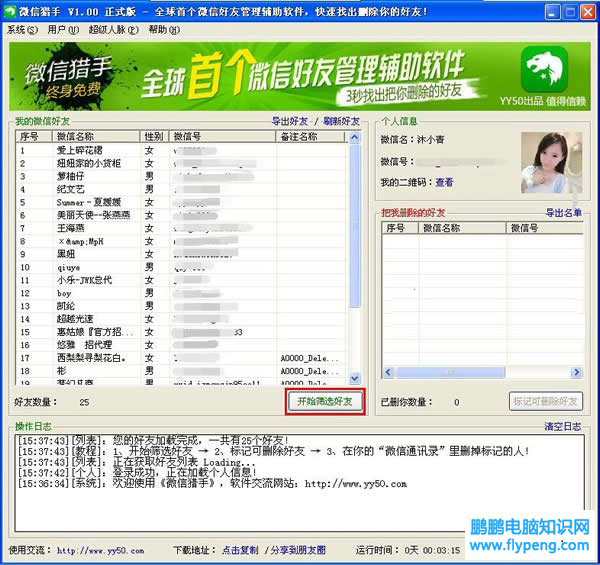Click the friend list scroll-down arrow
Image resolution: width=600 pixels, height=565 pixels.
pos(355,378)
